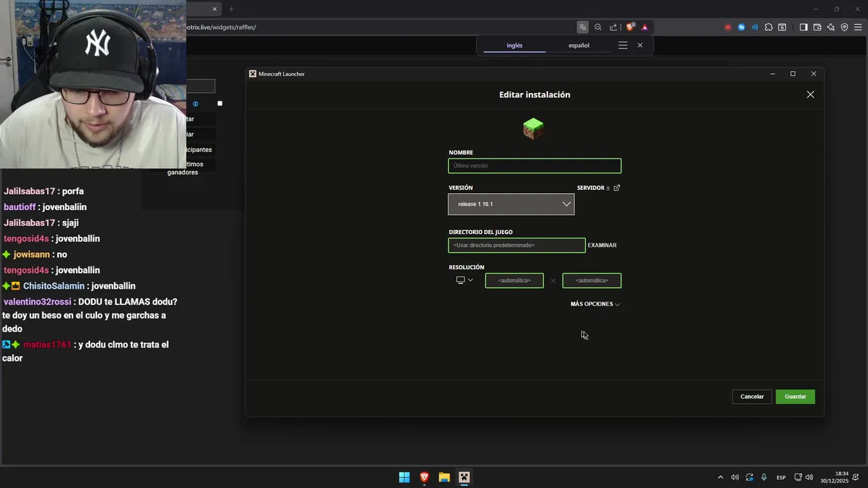Image resolution: width=868 pixels, height=488 pixels.
Task: Click the translate page icon in address bar
Action: (583, 27)
